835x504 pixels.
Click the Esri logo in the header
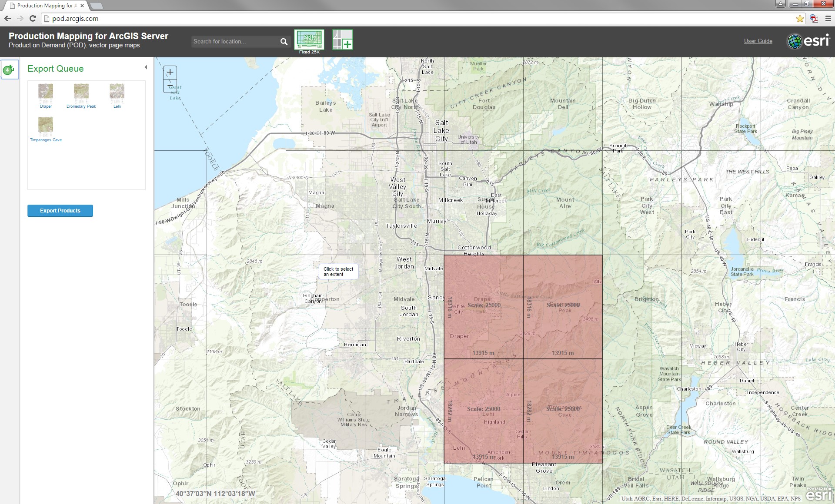808,41
